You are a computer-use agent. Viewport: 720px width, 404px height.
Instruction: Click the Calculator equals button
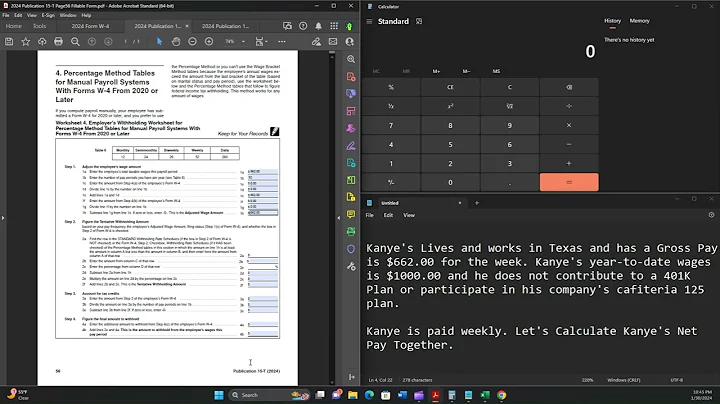pyautogui.click(x=569, y=182)
